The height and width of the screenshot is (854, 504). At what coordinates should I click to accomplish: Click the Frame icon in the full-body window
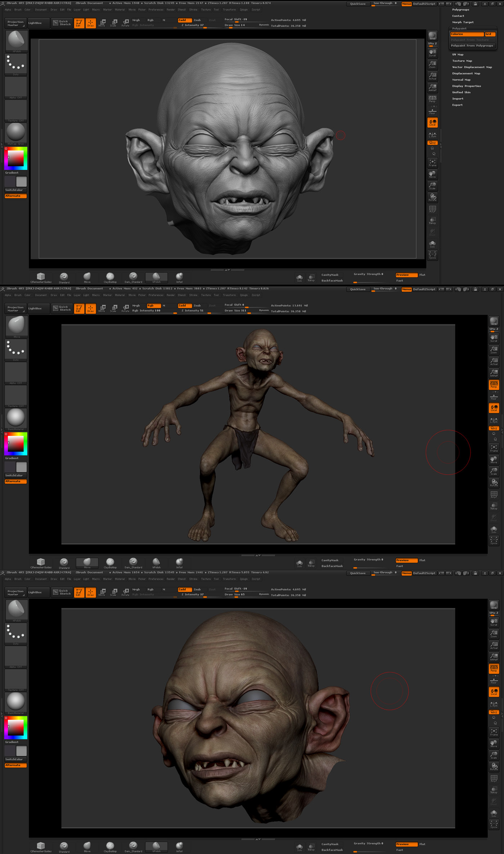pos(494,448)
